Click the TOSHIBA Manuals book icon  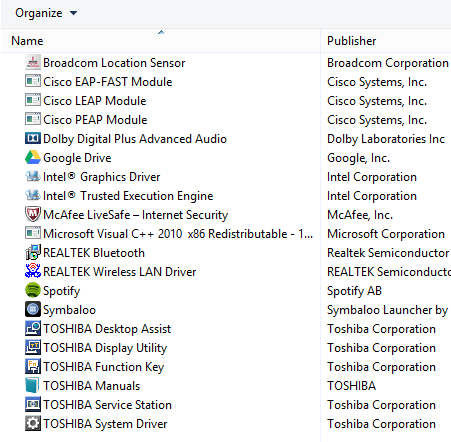tap(33, 385)
